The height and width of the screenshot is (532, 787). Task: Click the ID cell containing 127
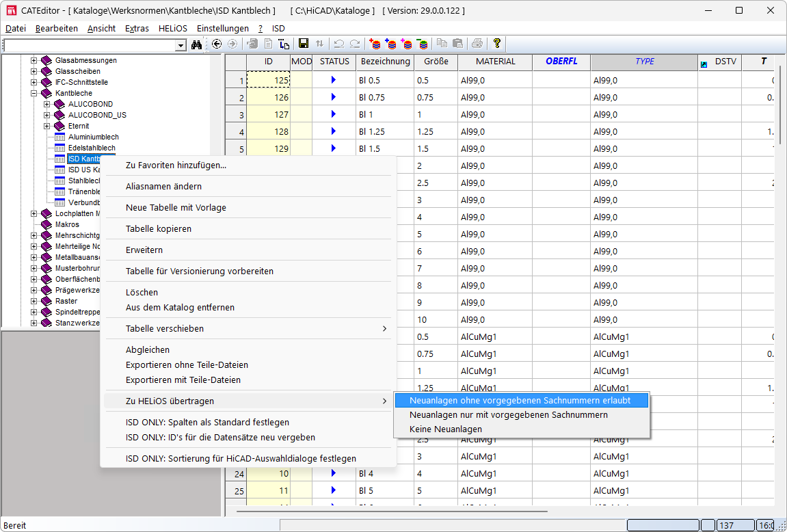pyautogui.click(x=268, y=115)
